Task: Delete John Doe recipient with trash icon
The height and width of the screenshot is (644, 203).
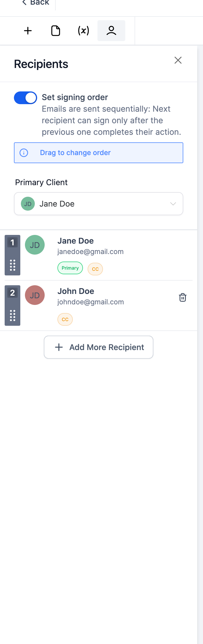Action: [x=183, y=297]
